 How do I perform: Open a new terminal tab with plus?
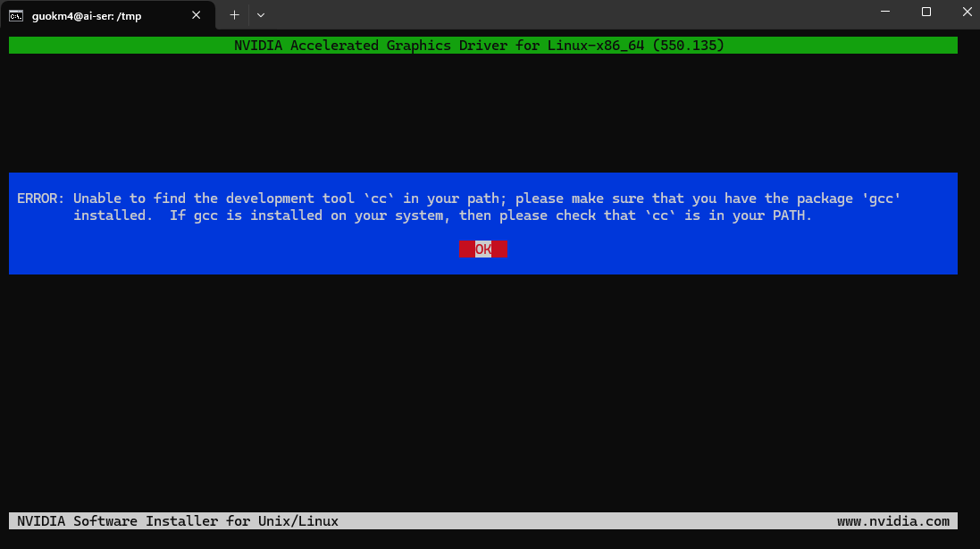pos(235,14)
